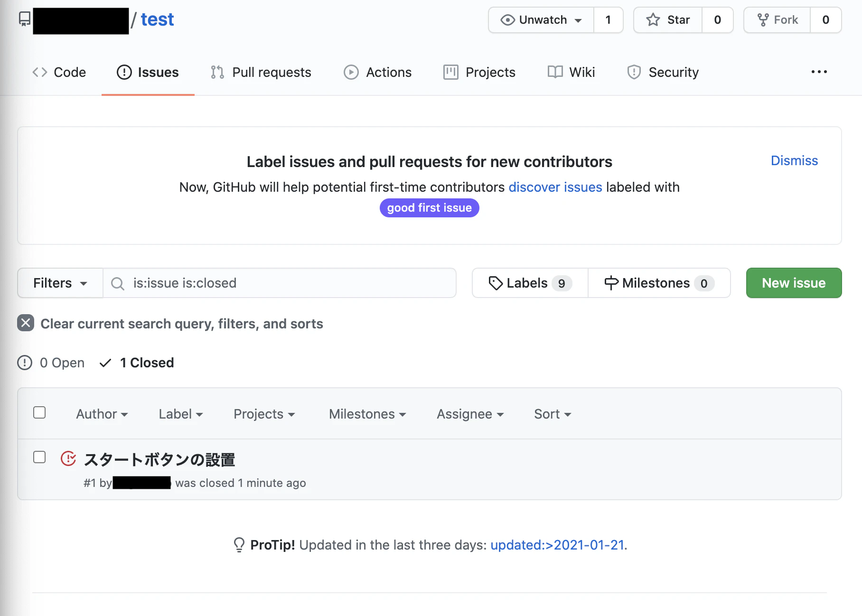Expand the Label filter dropdown

click(181, 414)
